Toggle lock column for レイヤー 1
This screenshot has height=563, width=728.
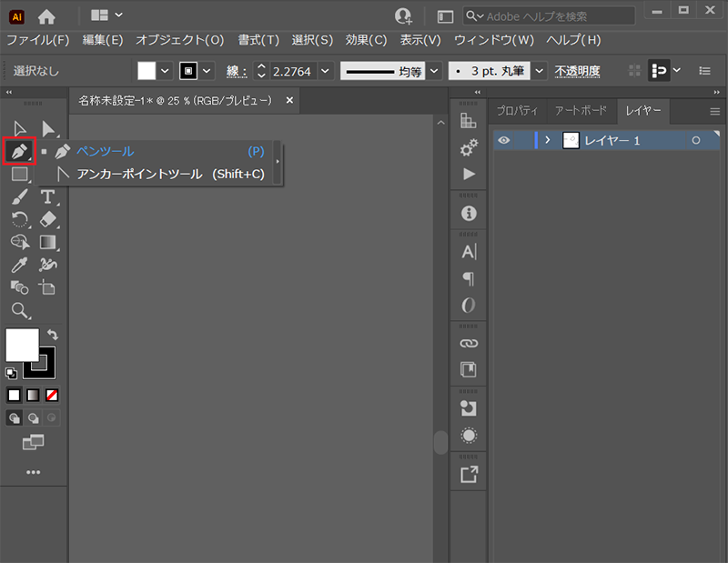coord(523,140)
